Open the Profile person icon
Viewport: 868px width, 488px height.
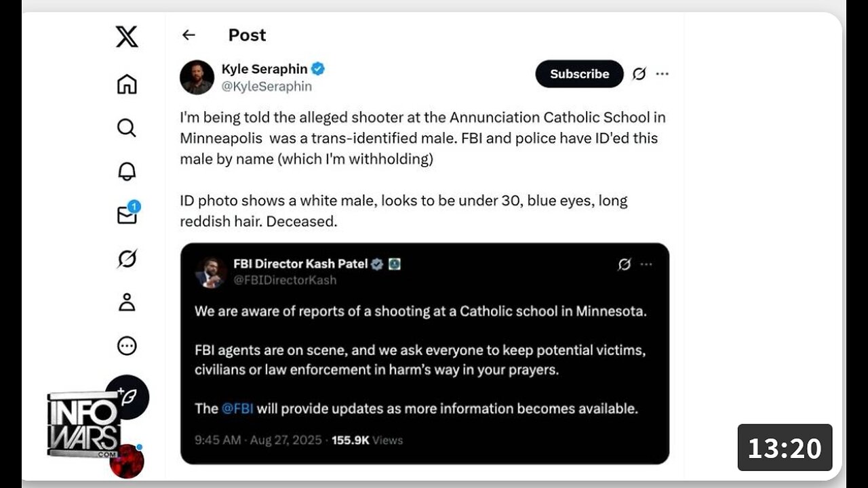[127, 302]
